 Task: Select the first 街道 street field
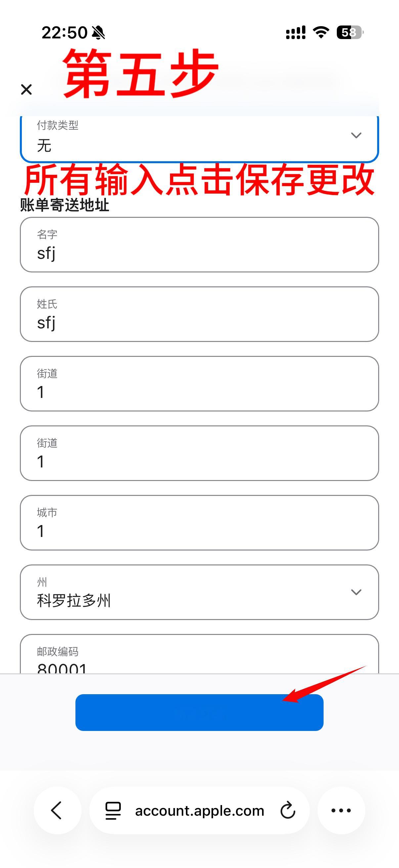[x=199, y=384]
